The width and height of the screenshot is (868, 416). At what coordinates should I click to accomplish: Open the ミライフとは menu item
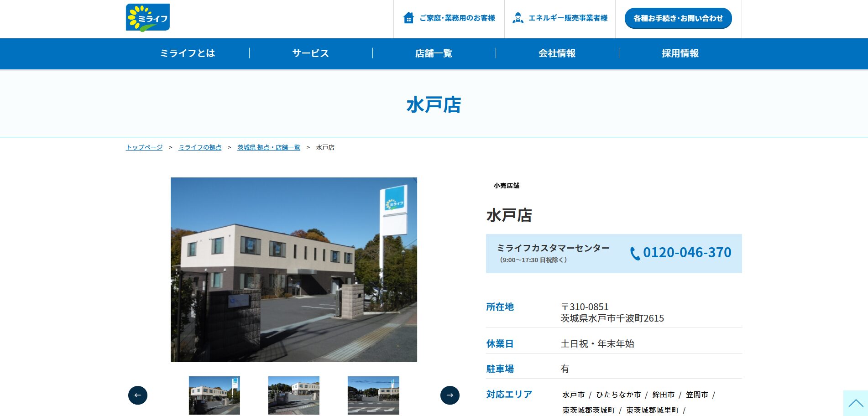pyautogui.click(x=188, y=53)
